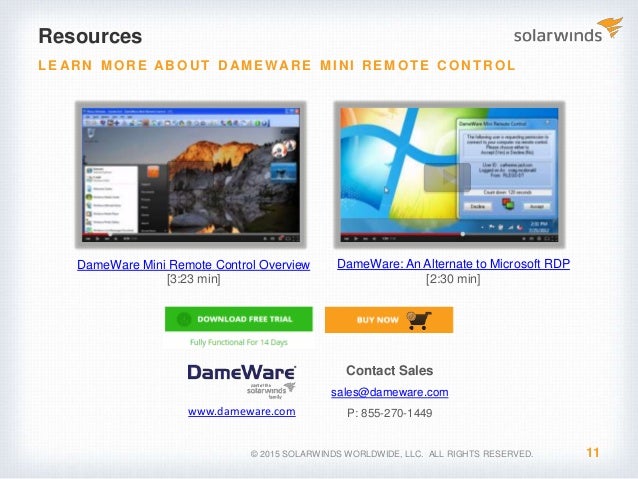Visit the www.dameware.com link
Image resolution: width=638 pixels, height=479 pixels.
[242, 411]
